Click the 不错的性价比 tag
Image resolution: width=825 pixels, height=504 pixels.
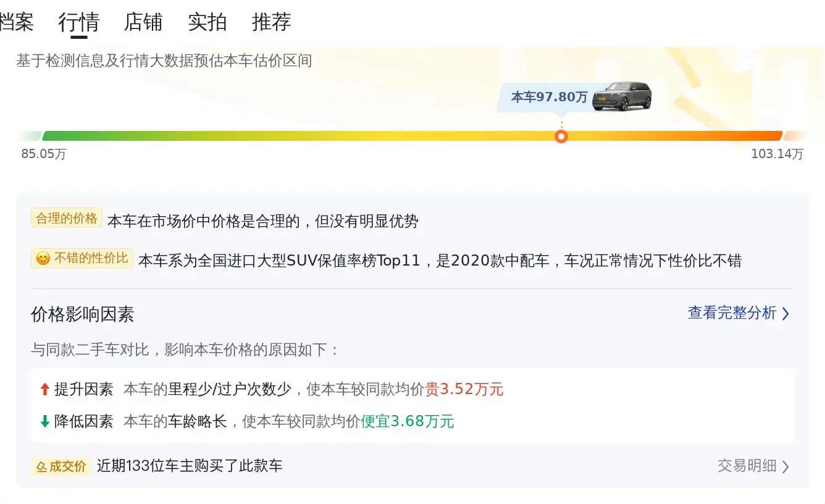(x=82, y=258)
